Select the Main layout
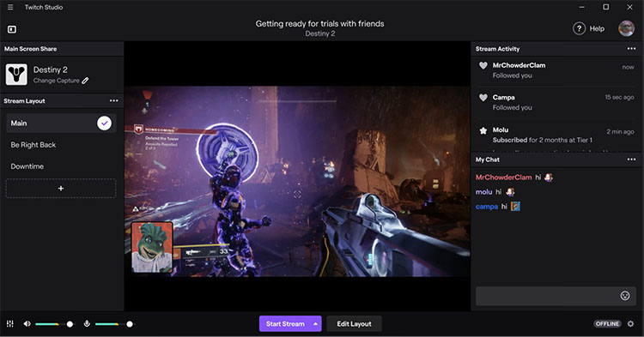Viewport: 644px width, 337px height. click(61, 123)
